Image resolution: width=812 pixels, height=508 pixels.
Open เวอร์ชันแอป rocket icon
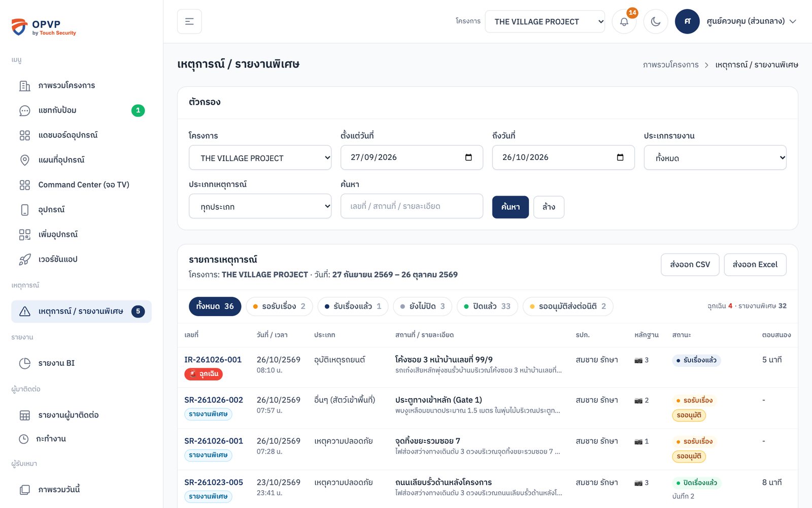pos(24,260)
